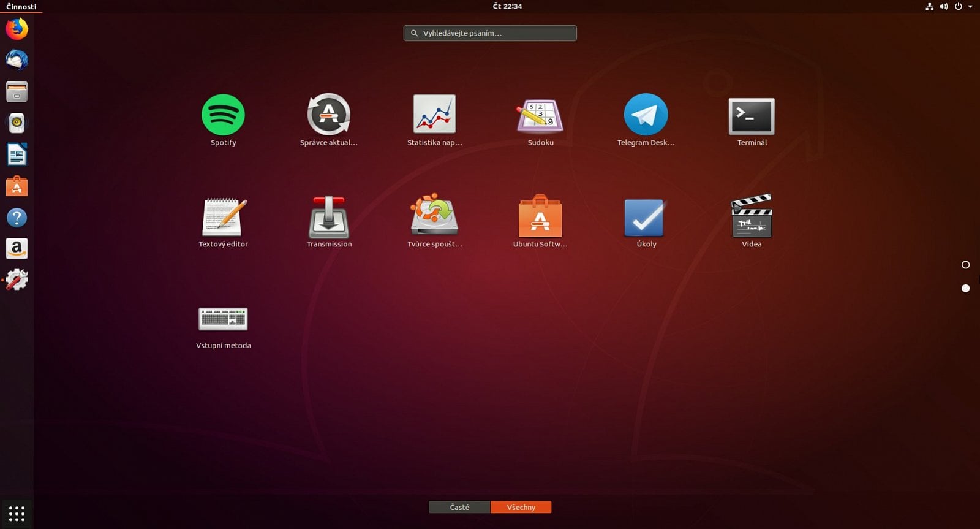Select the Všechny tab
Image resolution: width=980 pixels, height=529 pixels.
click(521, 507)
